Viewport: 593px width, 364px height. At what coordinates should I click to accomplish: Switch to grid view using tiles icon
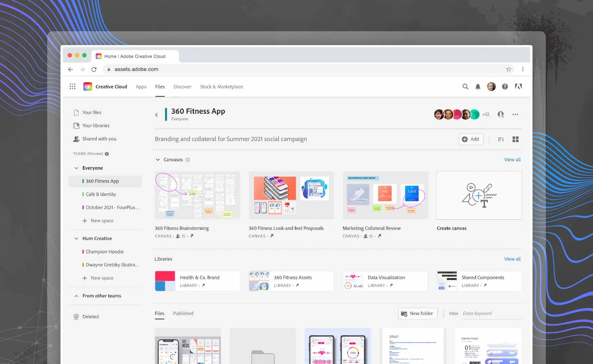tap(515, 139)
